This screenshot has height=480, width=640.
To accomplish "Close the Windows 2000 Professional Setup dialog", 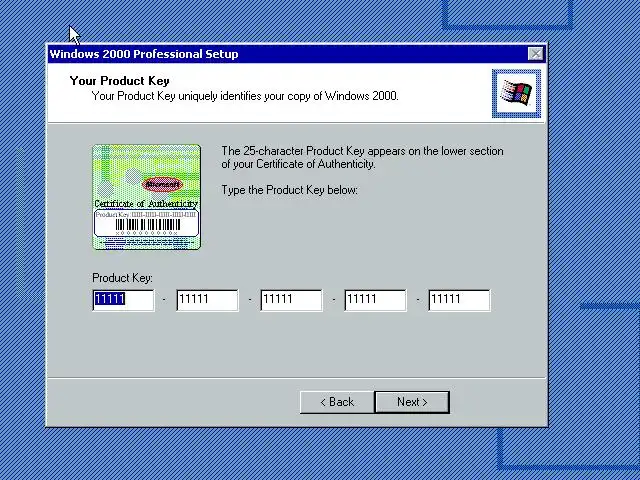I will tap(536, 54).
